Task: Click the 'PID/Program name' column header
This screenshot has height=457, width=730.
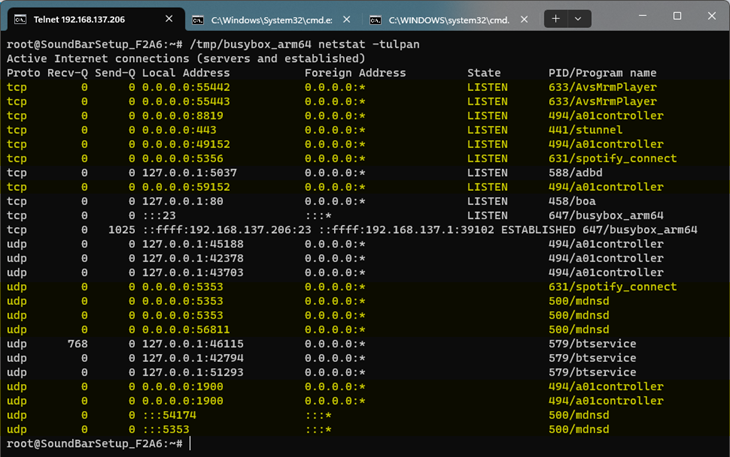Action: 602,73
